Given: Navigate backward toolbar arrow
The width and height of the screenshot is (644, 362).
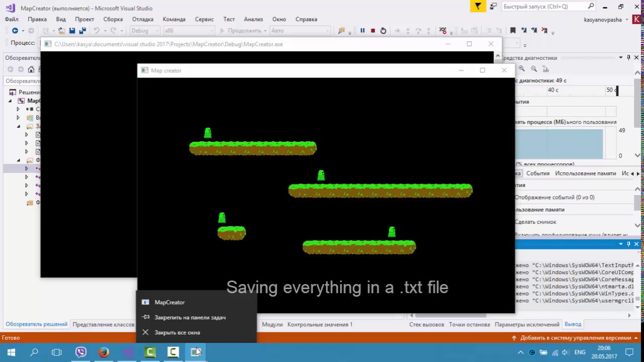Looking at the screenshot, I should point(15,31).
